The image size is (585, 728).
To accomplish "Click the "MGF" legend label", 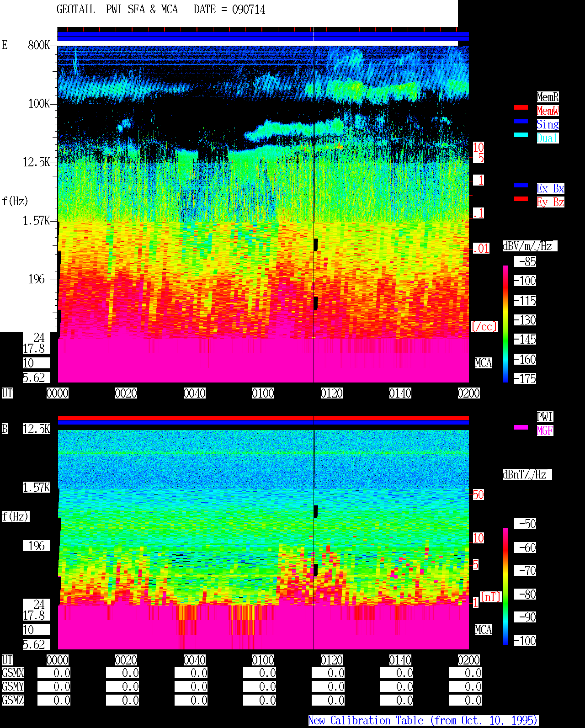I will (x=545, y=430).
